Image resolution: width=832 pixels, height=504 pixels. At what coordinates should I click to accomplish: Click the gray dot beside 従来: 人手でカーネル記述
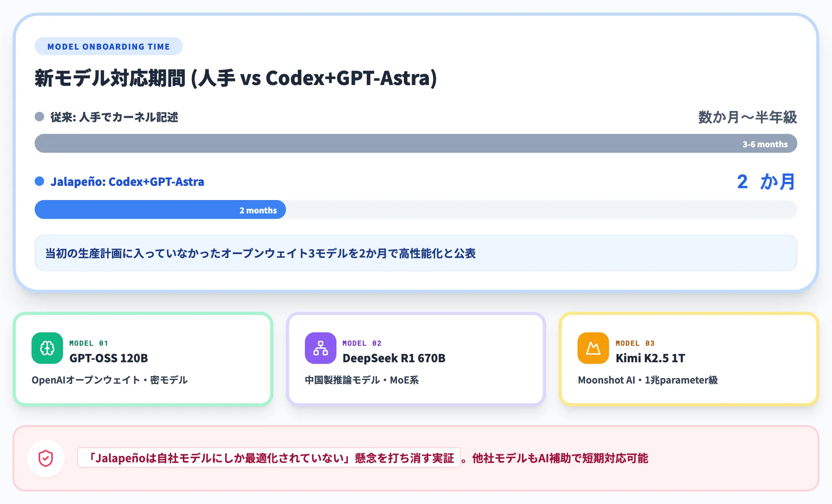(39, 117)
